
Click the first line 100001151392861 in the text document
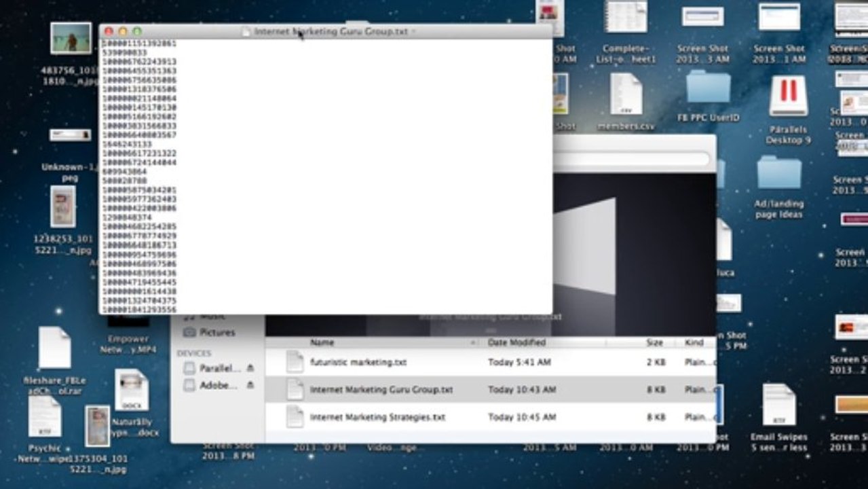(139, 43)
